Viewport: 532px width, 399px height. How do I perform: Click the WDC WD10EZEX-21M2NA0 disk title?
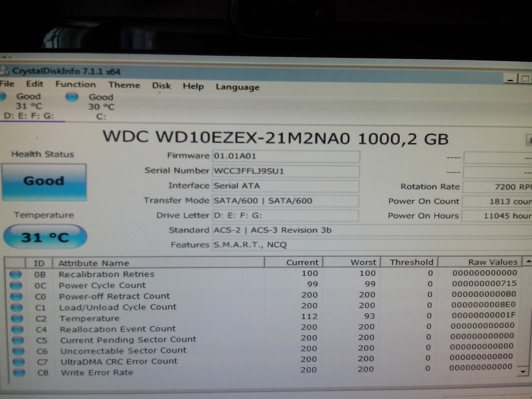pos(276,138)
